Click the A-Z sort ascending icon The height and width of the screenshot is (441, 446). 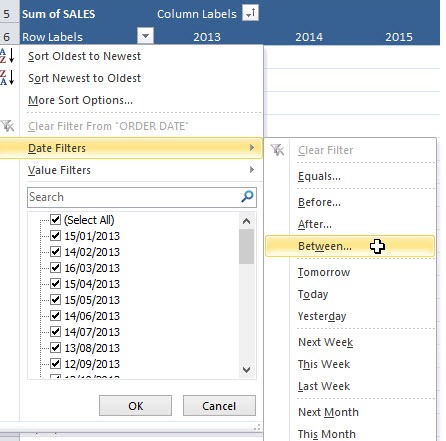click(x=7, y=56)
